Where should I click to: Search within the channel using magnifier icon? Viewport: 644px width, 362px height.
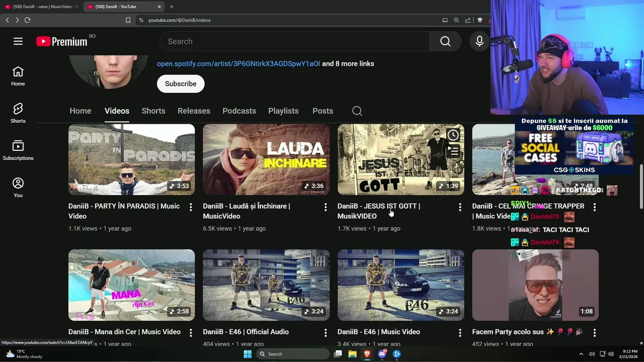(x=357, y=111)
